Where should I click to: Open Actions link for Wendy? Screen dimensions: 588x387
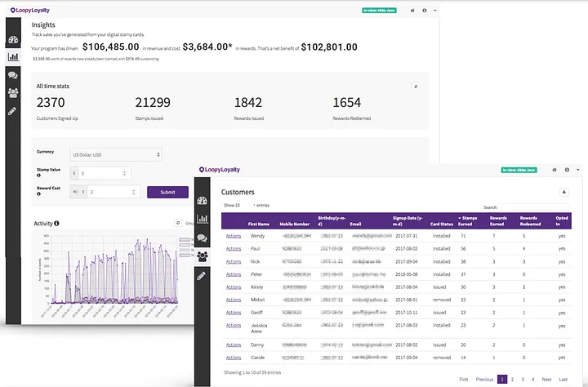(234, 236)
